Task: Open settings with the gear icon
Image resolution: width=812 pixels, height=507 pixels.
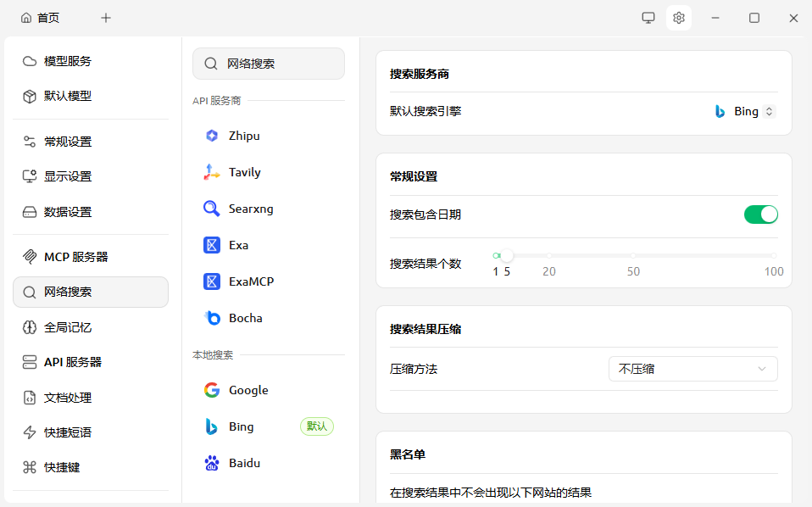Action: click(678, 18)
